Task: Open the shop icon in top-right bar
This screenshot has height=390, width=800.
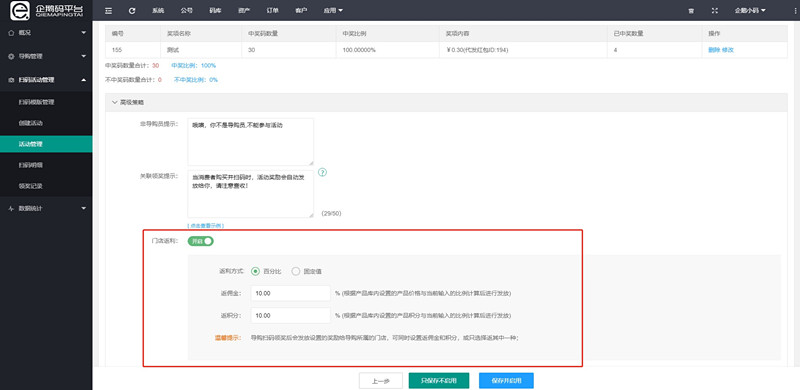Action: pyautogui.click(x=691, y=10)
